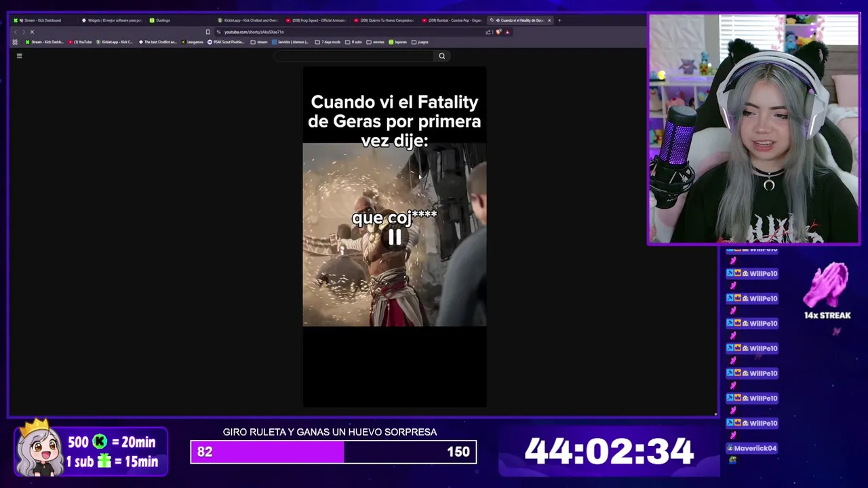Switch to Frog Squad Official Announcement tab

(316, 20)
